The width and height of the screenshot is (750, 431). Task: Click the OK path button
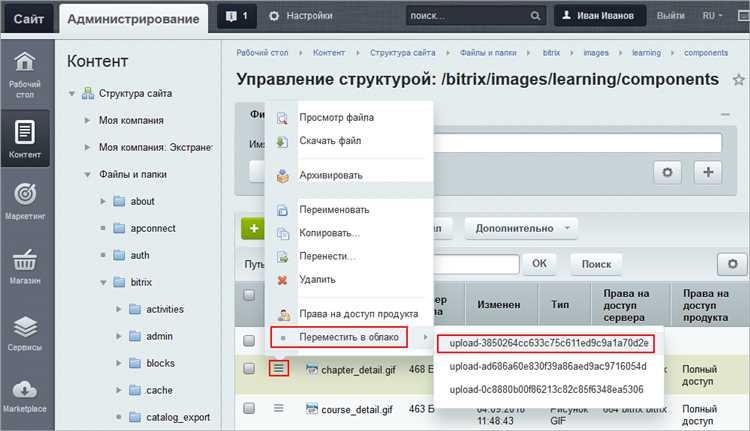coord(539,264)
